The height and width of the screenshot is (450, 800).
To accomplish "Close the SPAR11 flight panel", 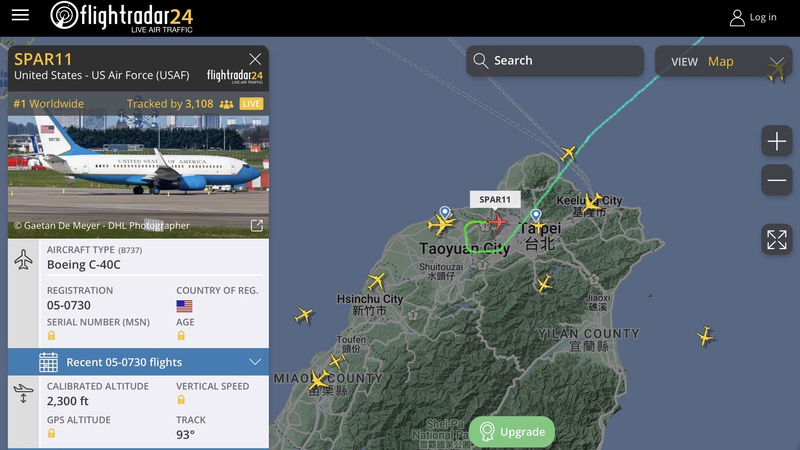I will pyautogui.click(x=255, y=59).
